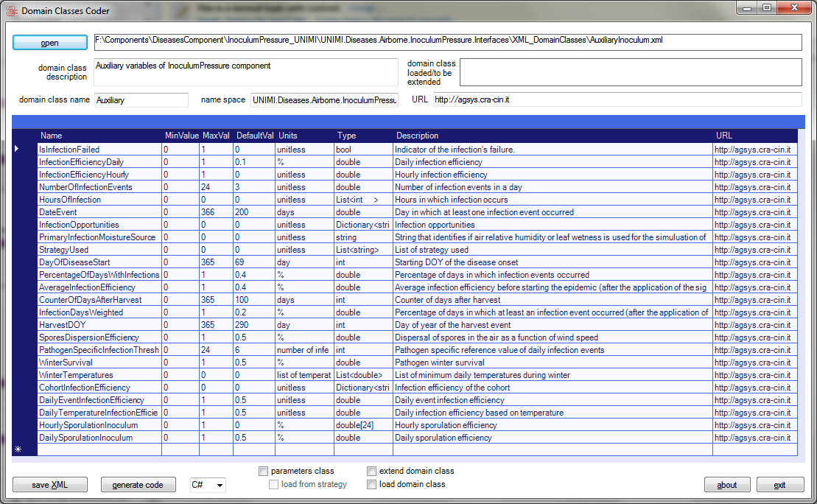The height and width of the screenshot is (504, 817).
Task: Open the about dialog
Action: pyautogui.click(x=727, y=485)
